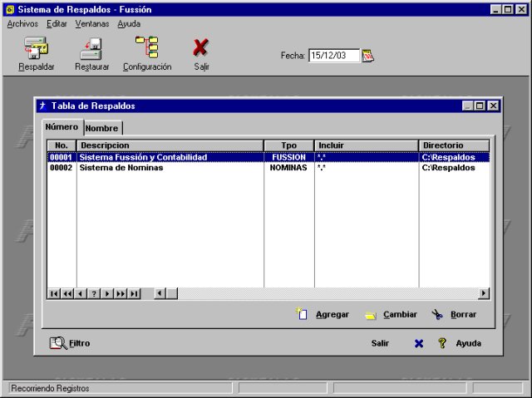Click the red X Salir toolbar icon
532x398 pixels.
pos(200,48)
